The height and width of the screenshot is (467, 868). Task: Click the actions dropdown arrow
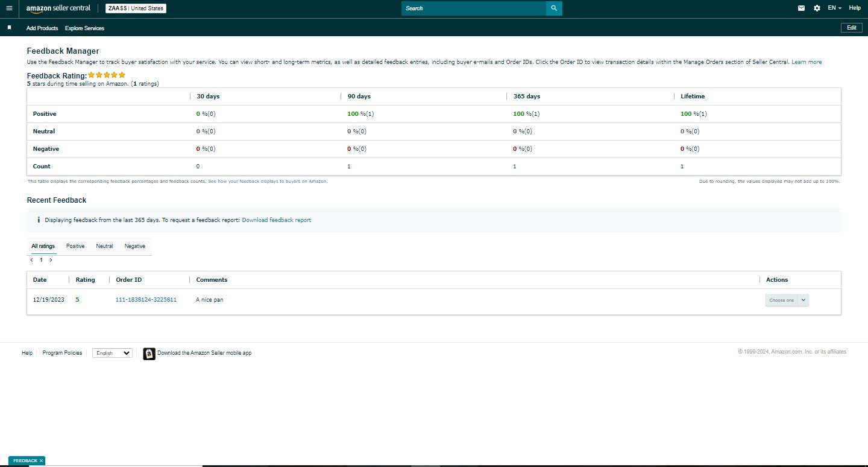(x=804, y=300)
